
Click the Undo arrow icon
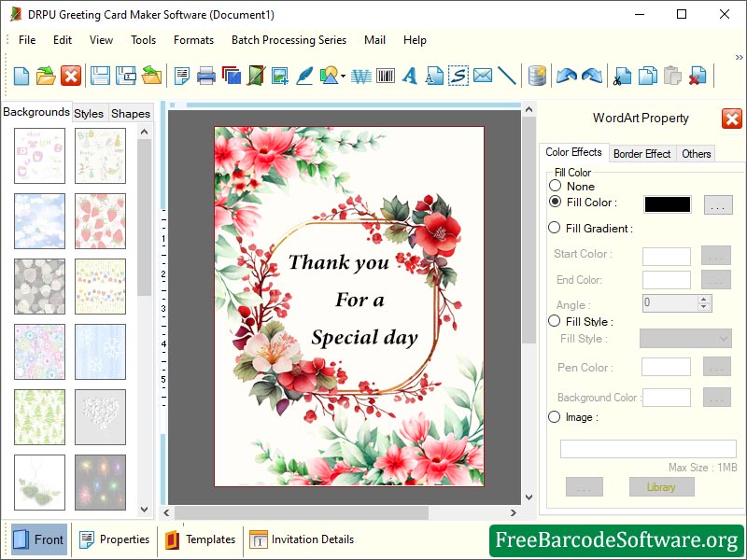tap(566, 77)
